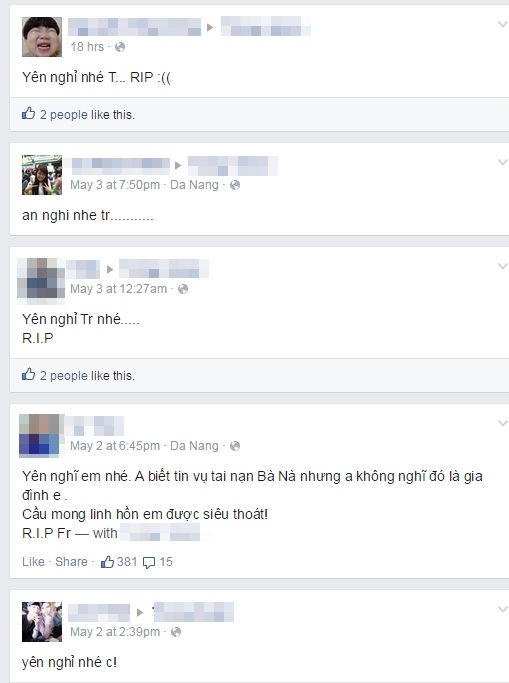Open chevron menu on May 3 7:50pm post
Screen dimensions: 509x683
tap(503, 162)
